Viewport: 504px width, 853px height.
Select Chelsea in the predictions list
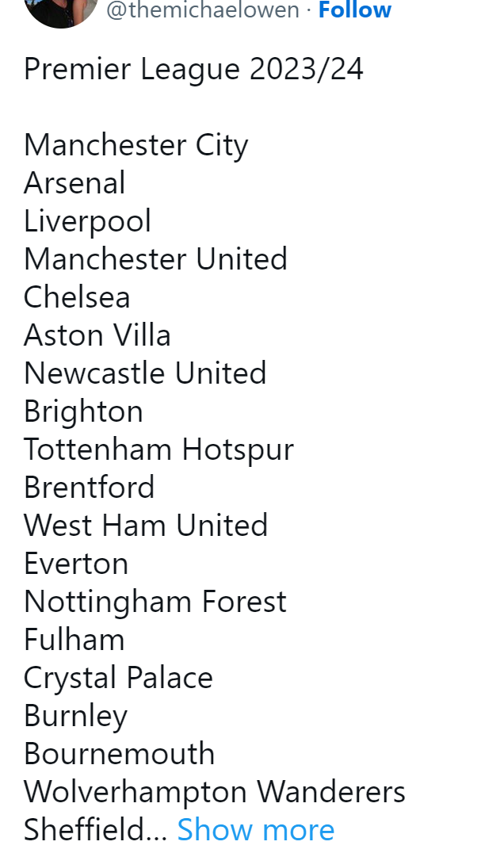(x=77, y=297)
